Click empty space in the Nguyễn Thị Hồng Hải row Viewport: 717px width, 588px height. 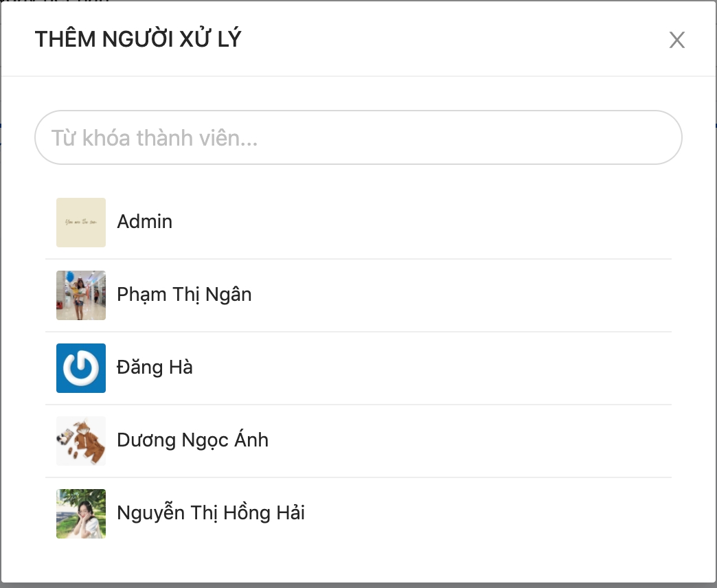coord(485,514)
